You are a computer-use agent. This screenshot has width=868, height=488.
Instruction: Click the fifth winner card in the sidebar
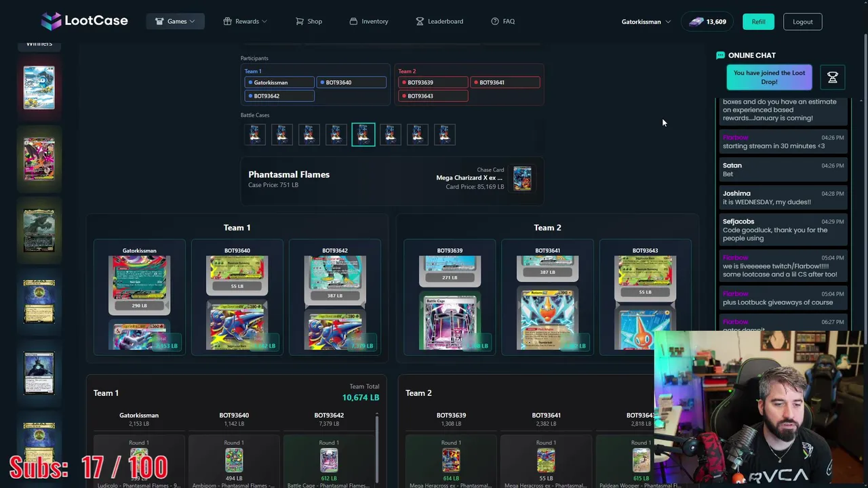[x=39, y=373]
